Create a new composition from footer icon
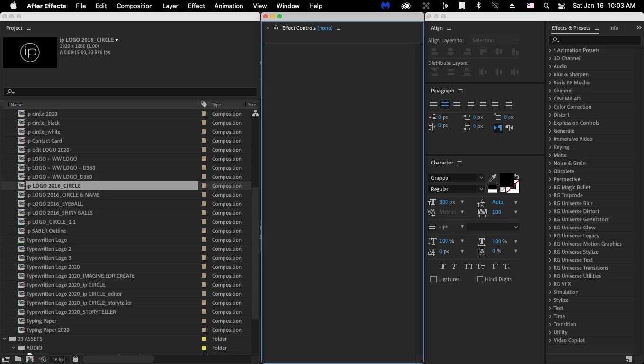644x364 pixels. (x=30, y=359)
